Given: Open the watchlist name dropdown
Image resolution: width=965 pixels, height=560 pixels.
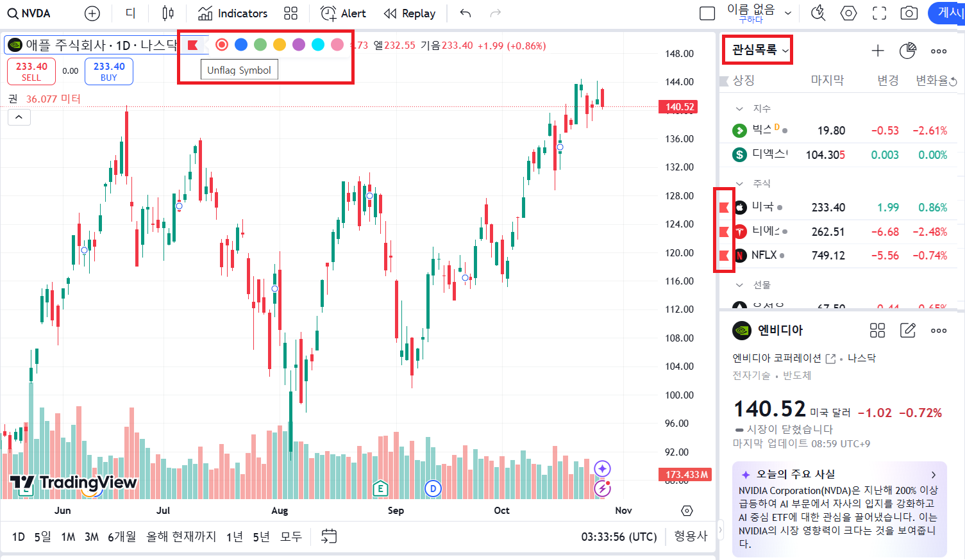Looking at the screenshot, I should click(x=760, y=49).
